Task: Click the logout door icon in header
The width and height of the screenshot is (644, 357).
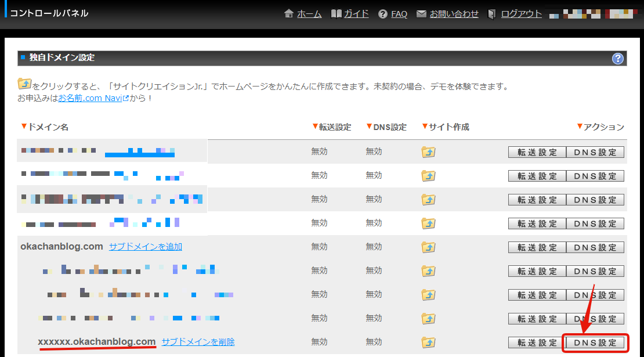Action: [492, 14]
